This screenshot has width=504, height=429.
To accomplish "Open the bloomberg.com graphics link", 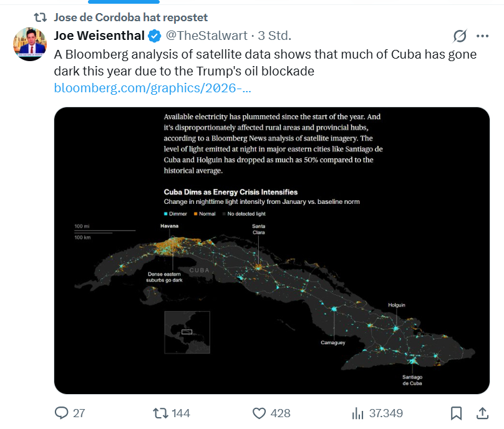I will [153, 88].
